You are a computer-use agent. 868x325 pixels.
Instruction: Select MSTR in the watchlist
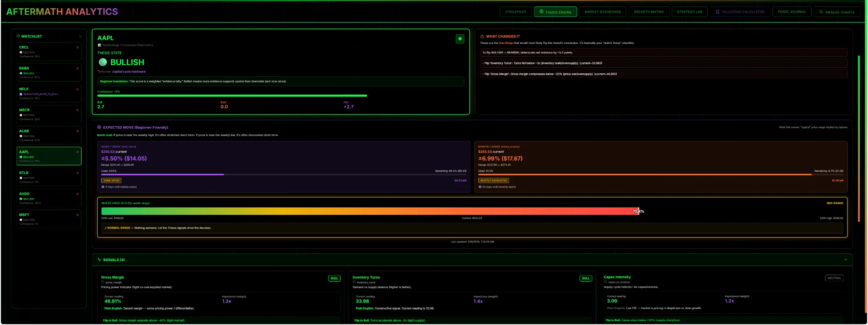49,114
